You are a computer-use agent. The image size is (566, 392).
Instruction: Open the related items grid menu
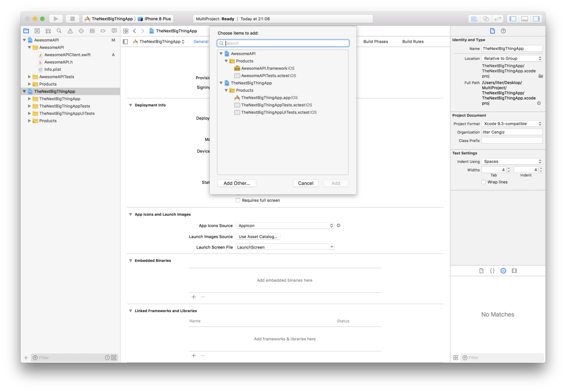pos(126,31)
